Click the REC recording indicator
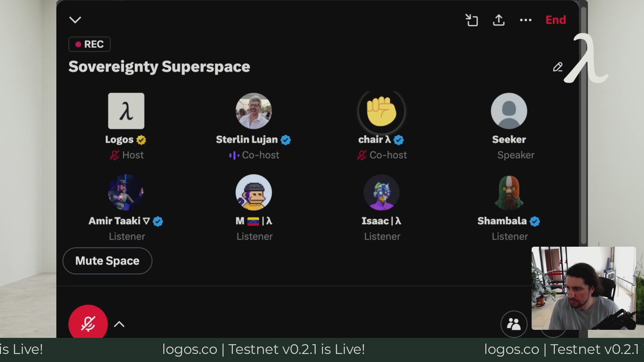The height and width of the screenshot is (362, 644). (90, 44)
